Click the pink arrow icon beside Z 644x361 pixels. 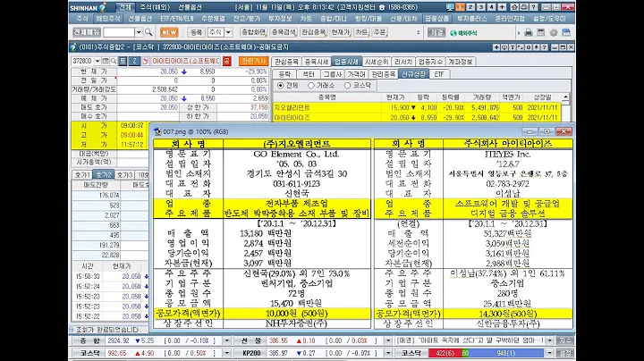coord(146,61)
